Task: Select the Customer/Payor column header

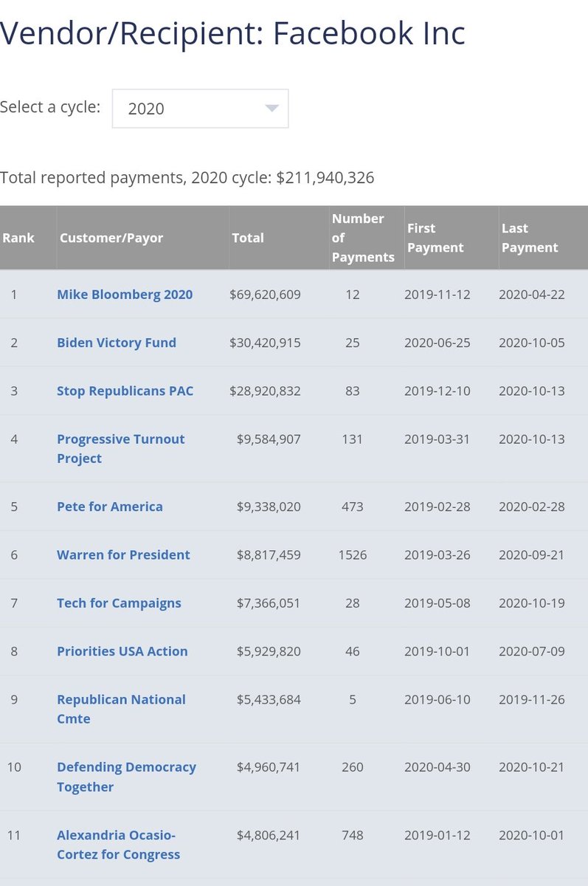Action: tap(142, 238)
